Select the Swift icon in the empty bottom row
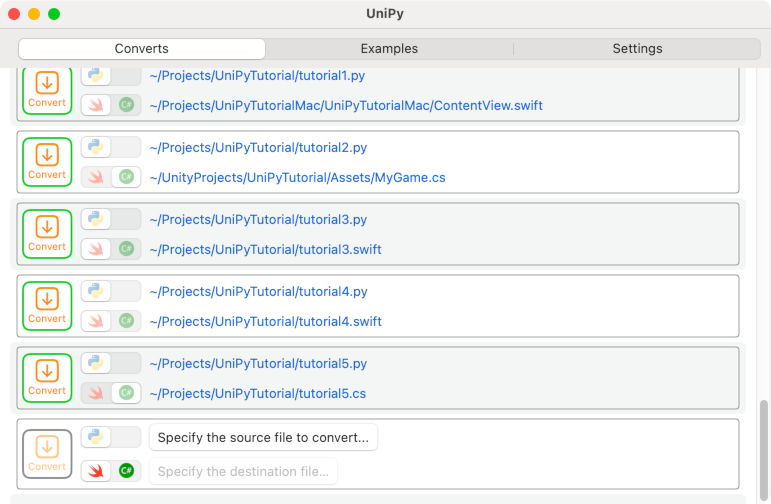The width and height of the screenshot is (771, 504). click(96, 470)
